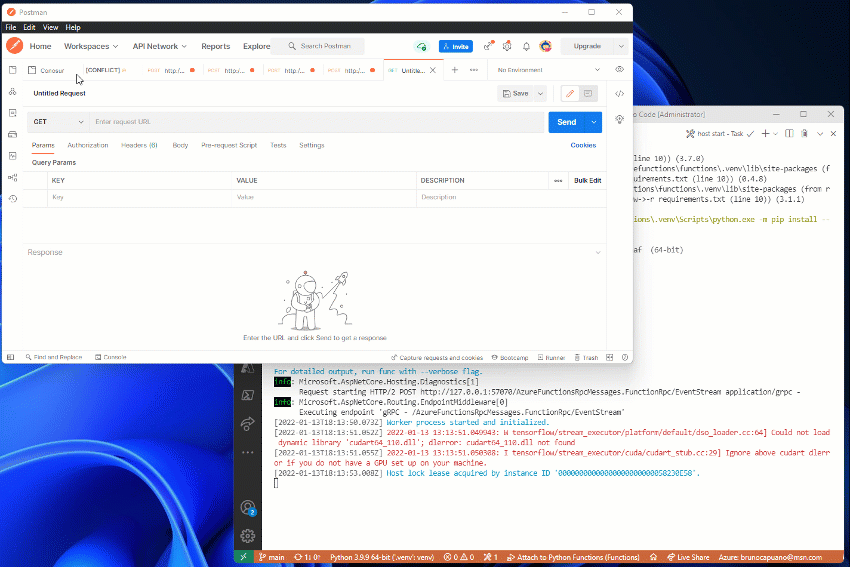Click Live Share in VS Code status bar
Screen dimensions: 850x567
tap(688, 557)
